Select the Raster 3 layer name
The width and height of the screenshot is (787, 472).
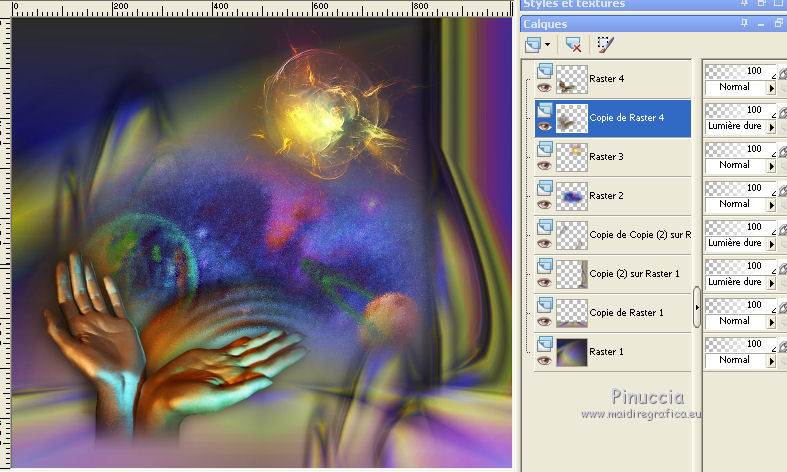coord(606,157)
